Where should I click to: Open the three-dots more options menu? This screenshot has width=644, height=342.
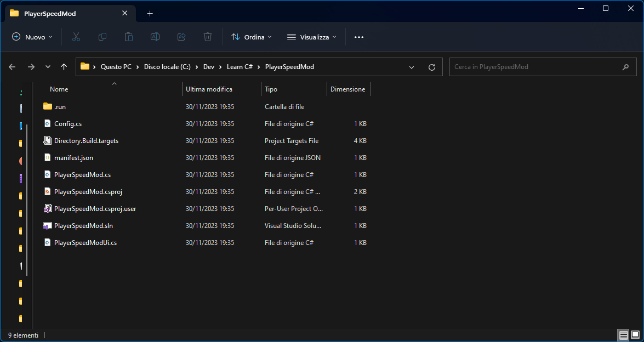[359, 37]
